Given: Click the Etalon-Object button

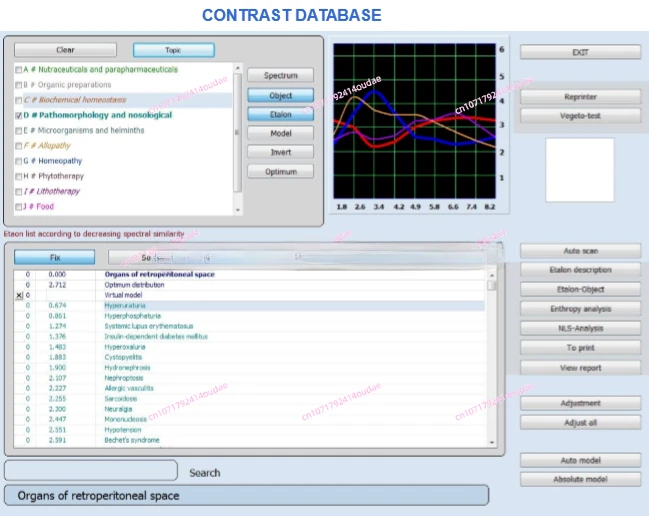Looking at the screenshot, I should coord(580,289).
